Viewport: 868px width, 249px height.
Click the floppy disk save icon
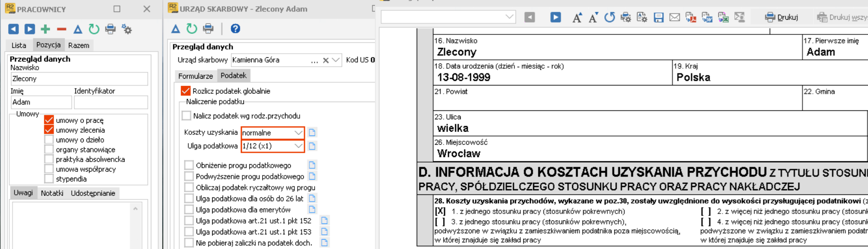click(x=658, y=18)
